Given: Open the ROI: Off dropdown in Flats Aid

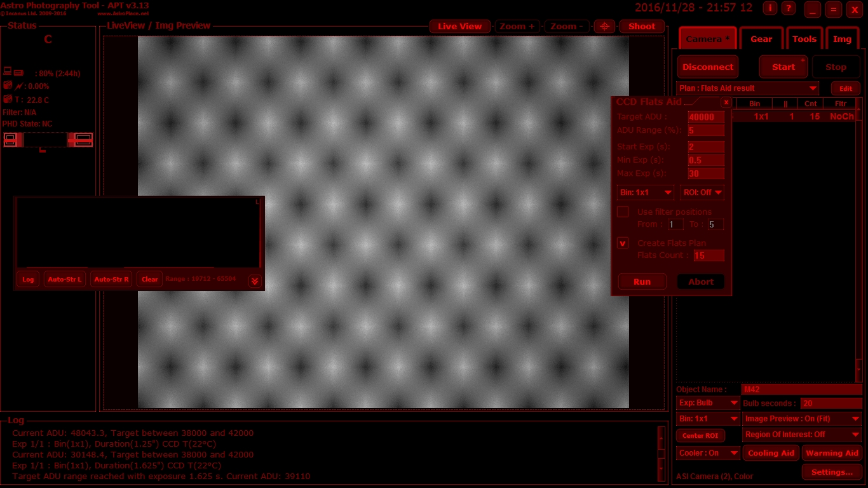Looking at the screenshot, I should tap(702, 193).
